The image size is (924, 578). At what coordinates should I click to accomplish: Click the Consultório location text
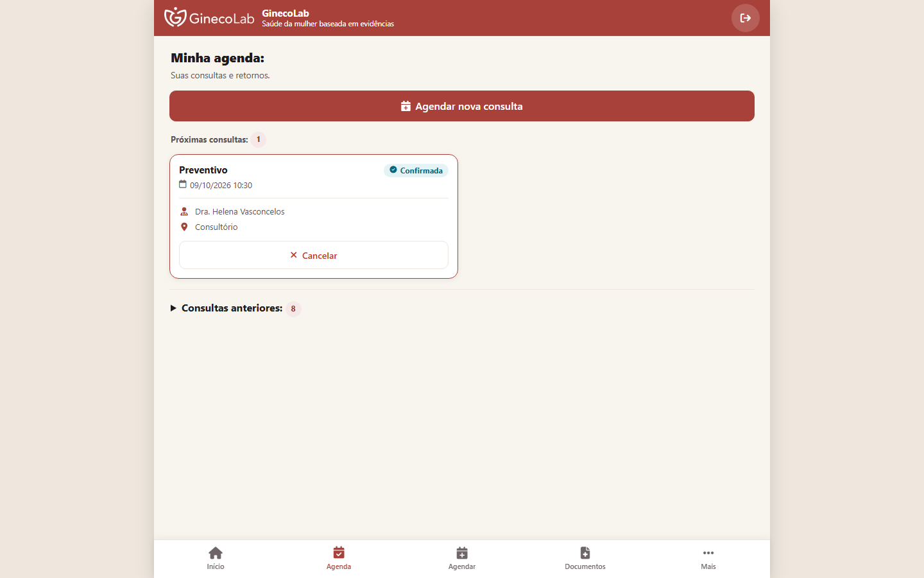(x=216, y=227)
